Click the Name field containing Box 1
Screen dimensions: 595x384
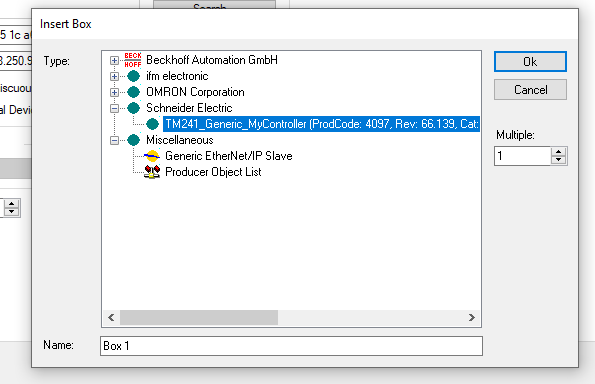(x=291, y=346)
